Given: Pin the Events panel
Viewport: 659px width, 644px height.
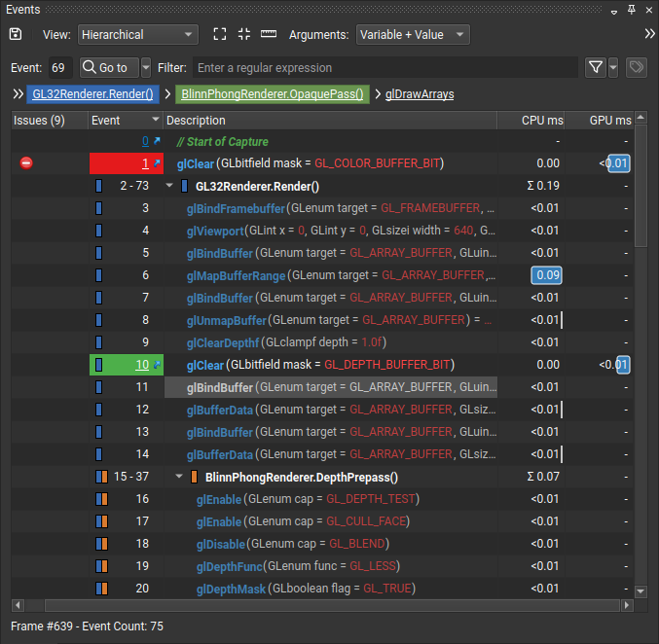Looking at the screenshot, I should pos(632,9).
